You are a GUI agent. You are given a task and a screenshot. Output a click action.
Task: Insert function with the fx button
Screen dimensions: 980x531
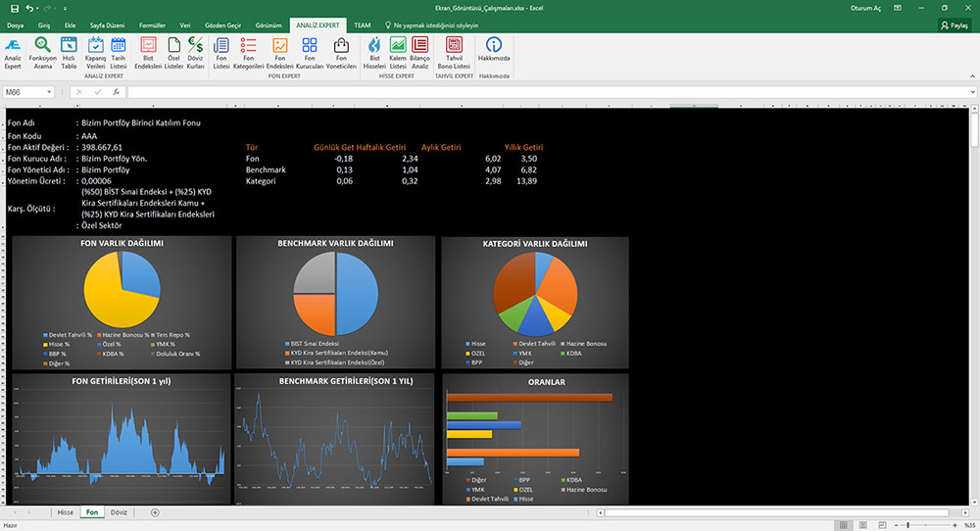(x=117, y=92)
